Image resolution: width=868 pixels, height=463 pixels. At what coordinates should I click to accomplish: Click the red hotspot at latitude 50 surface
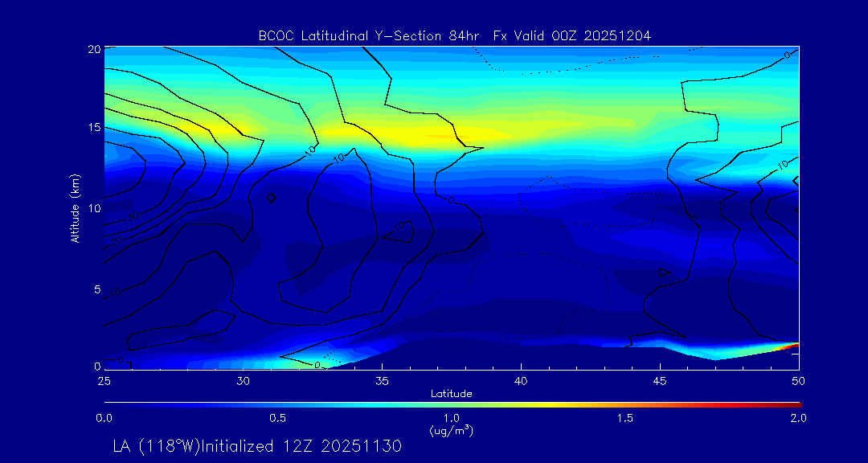[794, 345]
